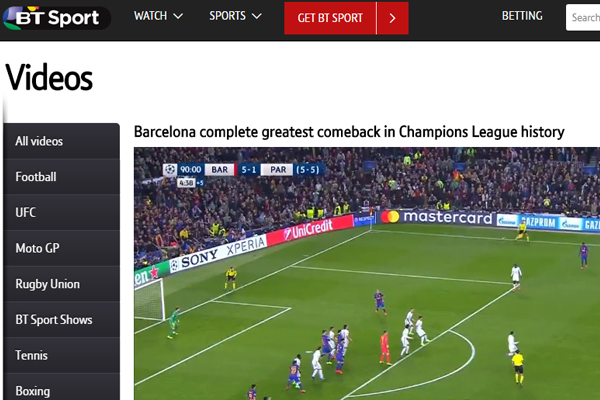Click the GET BT SPORT button

coord(330,18)
